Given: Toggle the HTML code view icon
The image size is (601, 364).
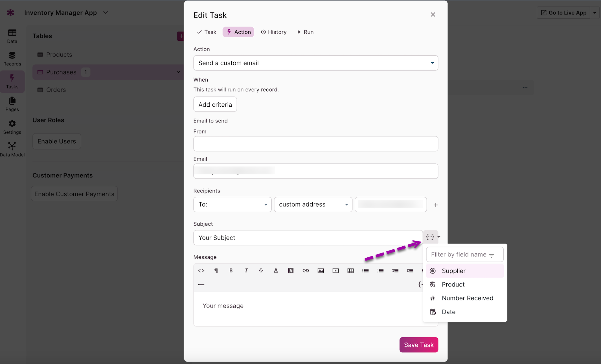Looking at the screenshot, I should pyautogui.click(x=201, y=271).
